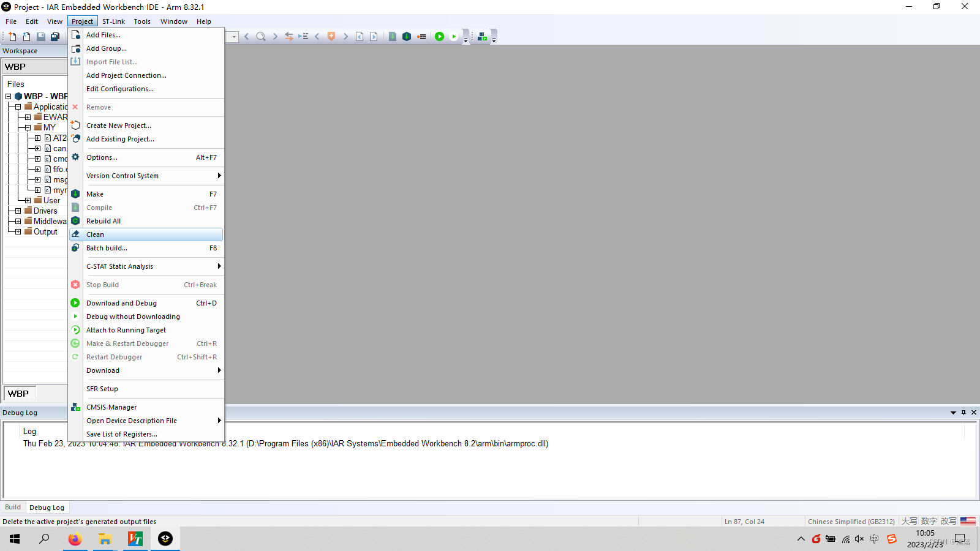Image resolution: width=980 pixels, height=551 pixels.
Task: Open the Edit menu
Action: (x=32, y=21)
